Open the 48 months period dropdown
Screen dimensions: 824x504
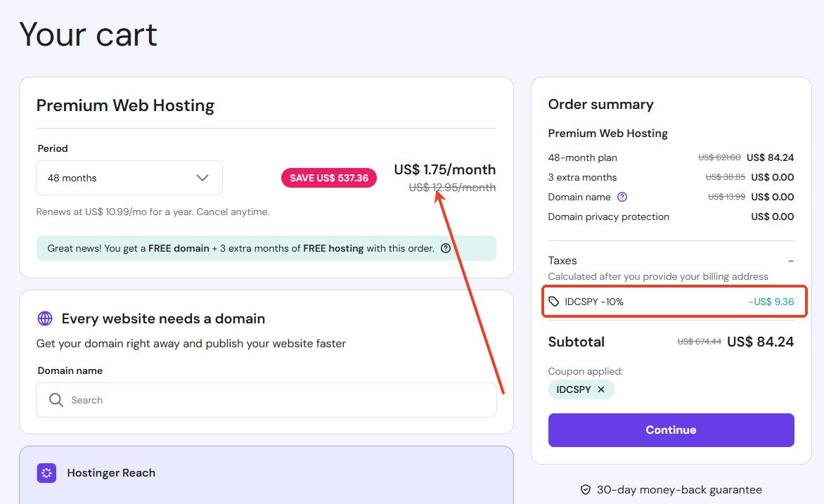pos(129,178)
